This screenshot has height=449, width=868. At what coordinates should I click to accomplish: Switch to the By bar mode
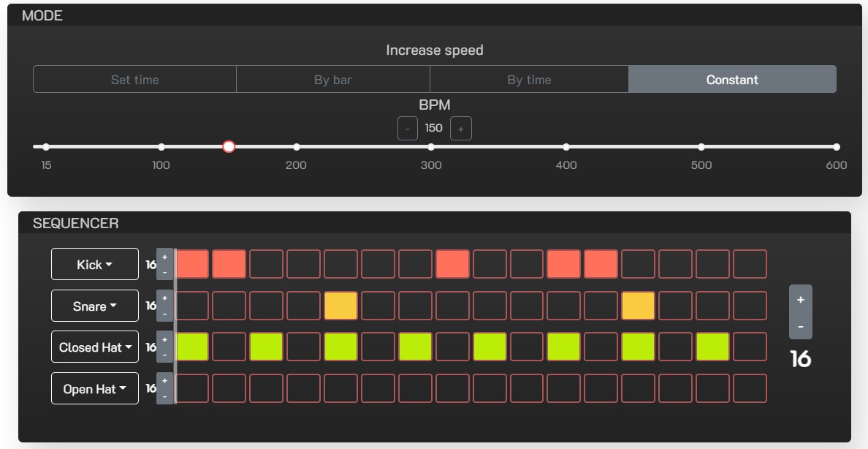point(333,79)
